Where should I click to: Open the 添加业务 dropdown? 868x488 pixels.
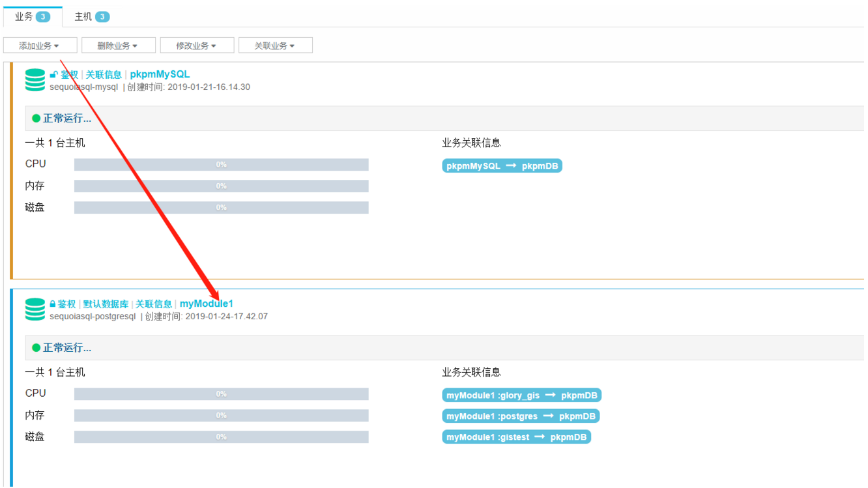40,46
